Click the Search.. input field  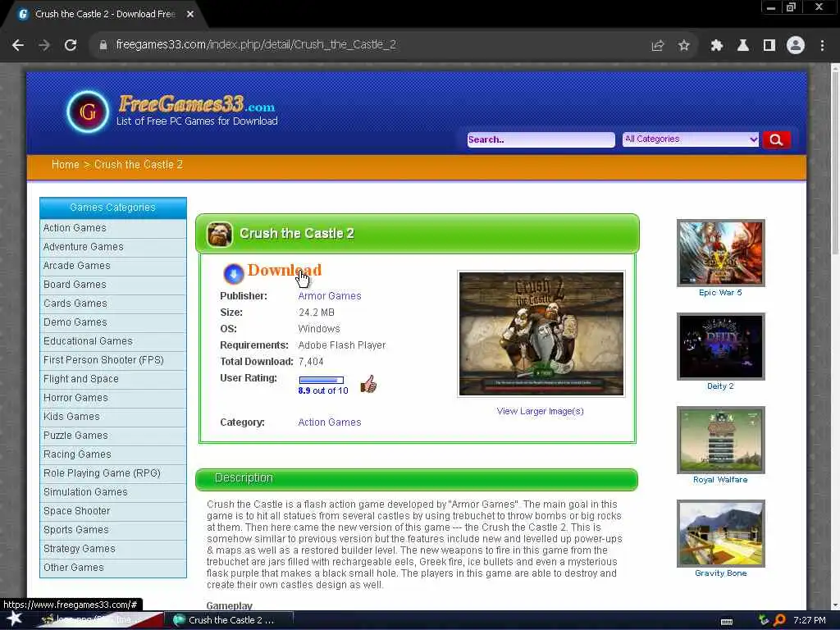(541, 139)
